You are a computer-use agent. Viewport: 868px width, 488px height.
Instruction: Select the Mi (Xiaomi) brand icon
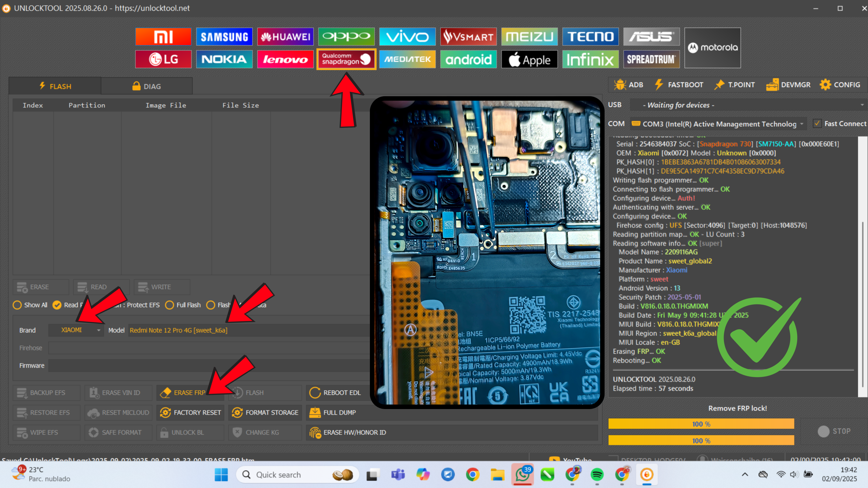click(163, 37)
